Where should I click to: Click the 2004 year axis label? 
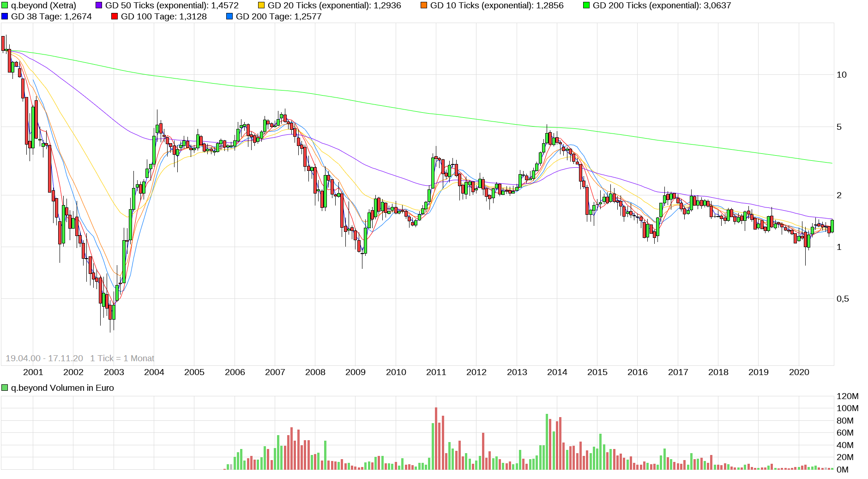coord(154,372)
